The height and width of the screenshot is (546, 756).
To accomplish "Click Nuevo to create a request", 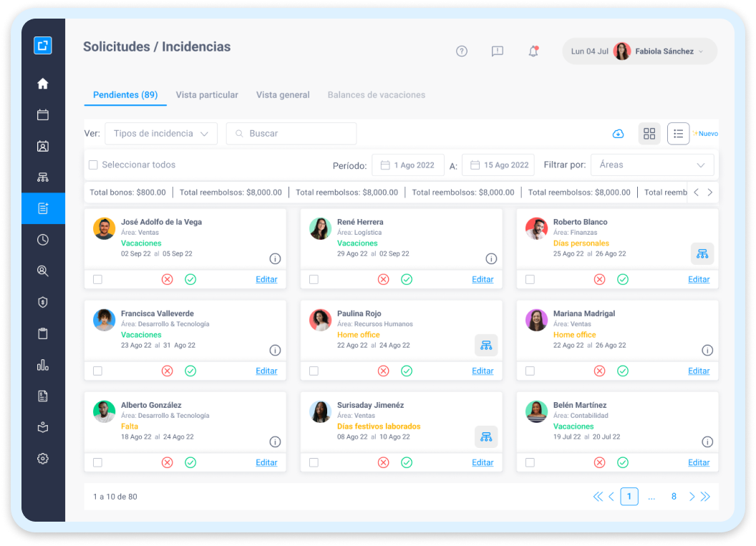I will tap(705, 134).
